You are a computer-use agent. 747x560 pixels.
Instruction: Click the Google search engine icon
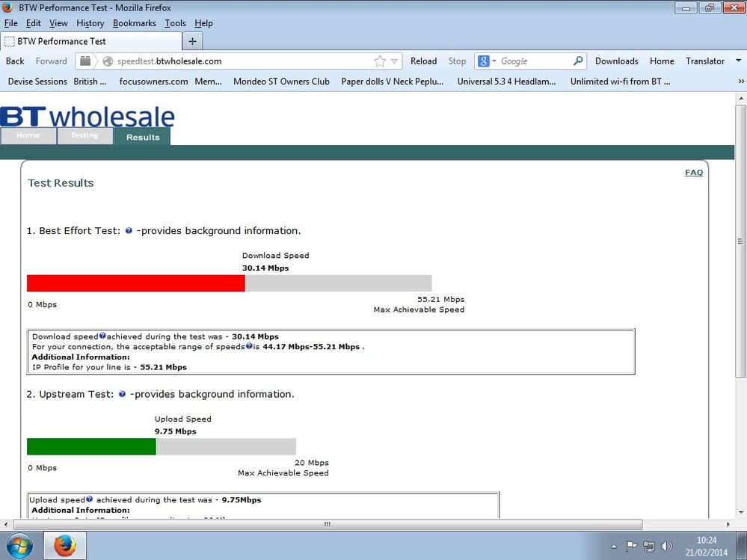coord(483,61)
